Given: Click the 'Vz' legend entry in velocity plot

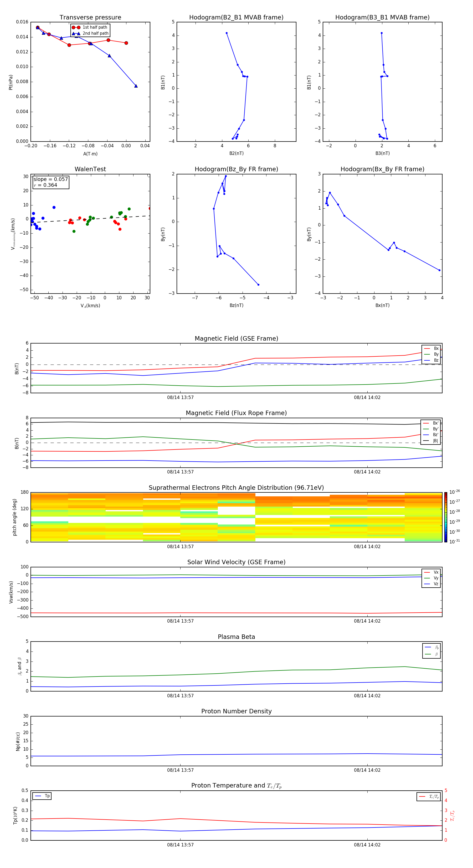Looking at the screenshot, I should pos(431,584).
